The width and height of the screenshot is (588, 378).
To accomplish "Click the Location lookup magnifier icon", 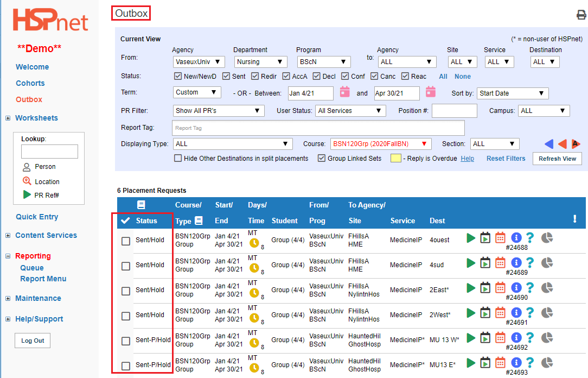I will (27, 181).
